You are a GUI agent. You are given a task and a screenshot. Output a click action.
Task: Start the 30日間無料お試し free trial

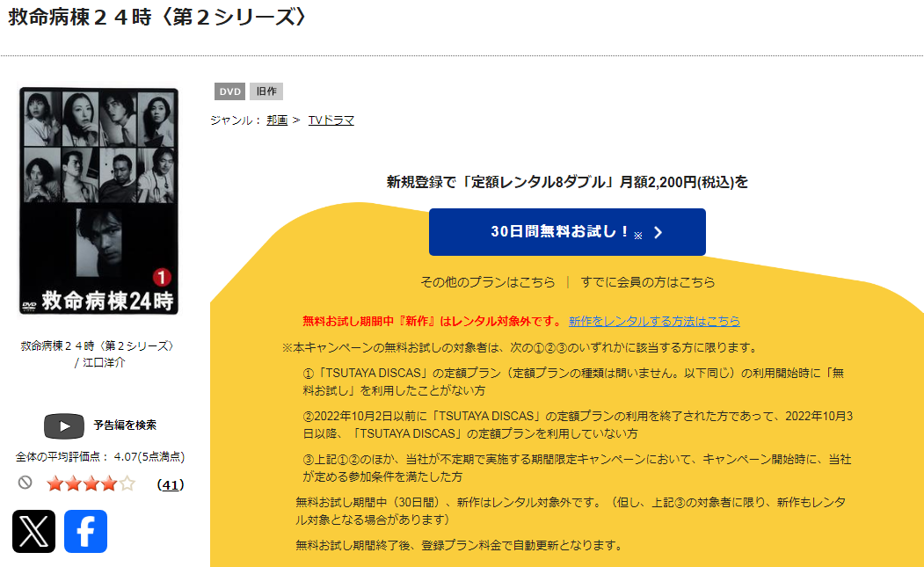tap(567, 231)
